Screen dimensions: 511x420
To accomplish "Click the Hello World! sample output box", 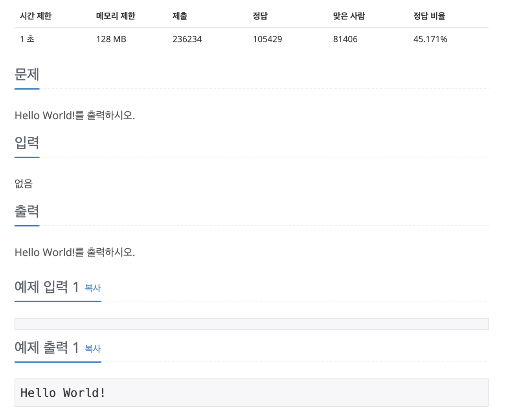I will pyautogui.click(x=252, y=392).
